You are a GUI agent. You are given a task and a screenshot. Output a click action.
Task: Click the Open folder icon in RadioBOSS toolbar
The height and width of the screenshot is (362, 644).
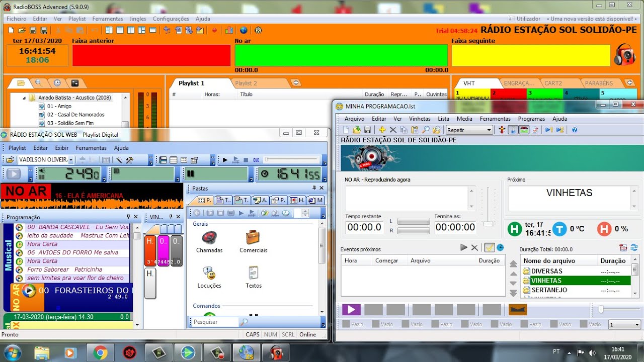pyautogui.click(x=22, y=30)
